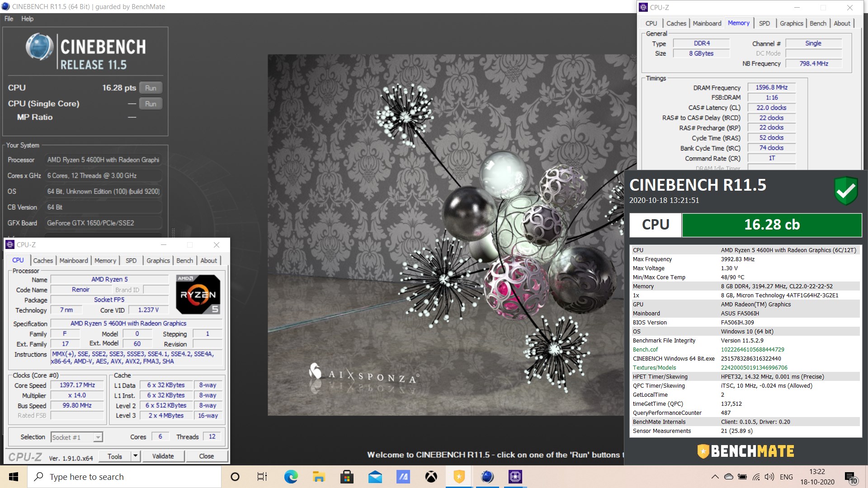Select About tab in upper CPU-Z window
This screenshot has height=488, width=868.
point(842,23)
